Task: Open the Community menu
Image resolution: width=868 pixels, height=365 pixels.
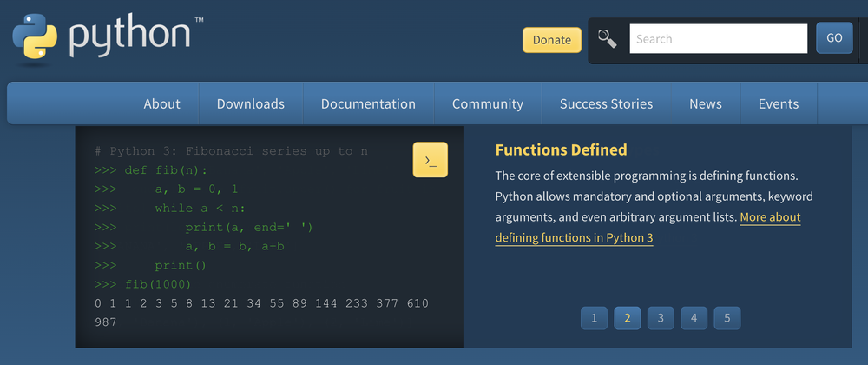Action: (x=488, y=103)
